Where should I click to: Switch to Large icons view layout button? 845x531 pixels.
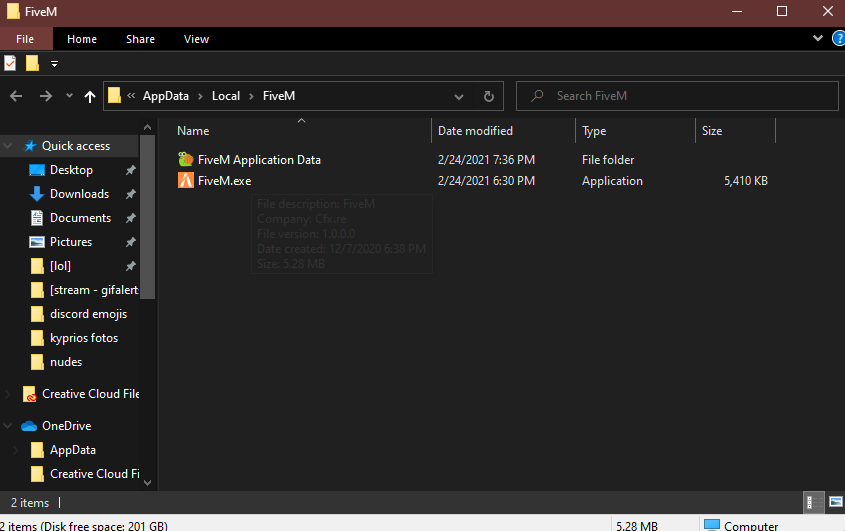(836, 502)
